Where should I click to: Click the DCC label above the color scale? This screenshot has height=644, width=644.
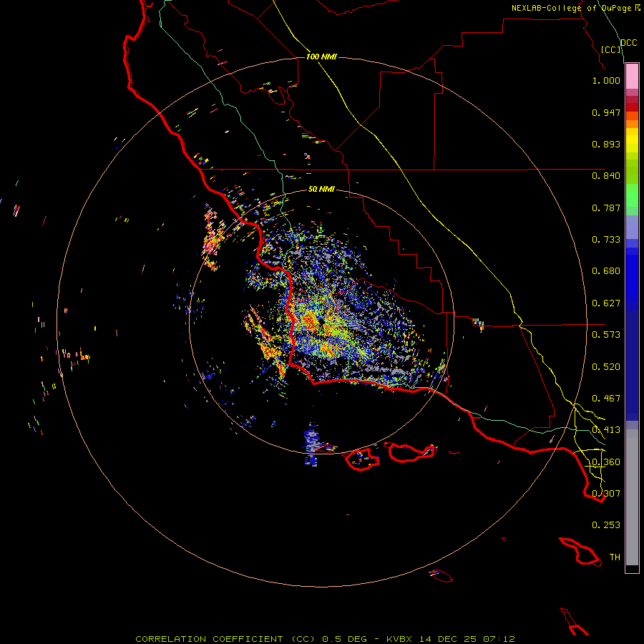tap(629, 43)
